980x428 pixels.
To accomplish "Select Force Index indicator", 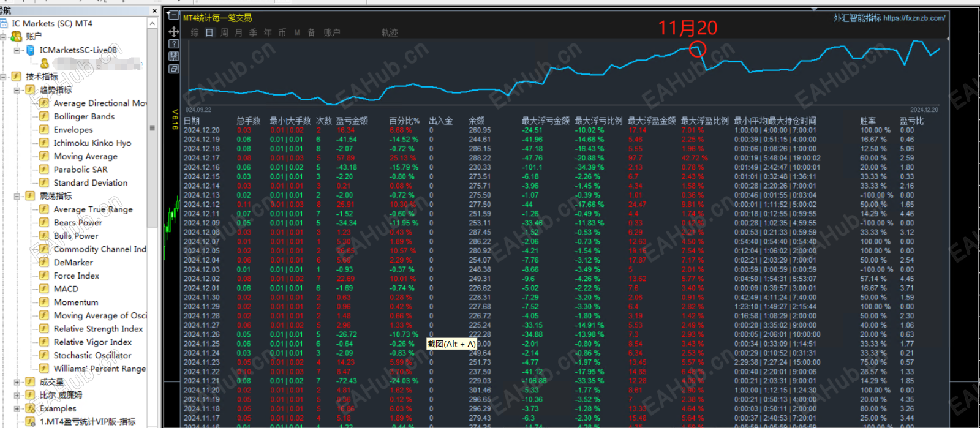I will tap(76, 276).
